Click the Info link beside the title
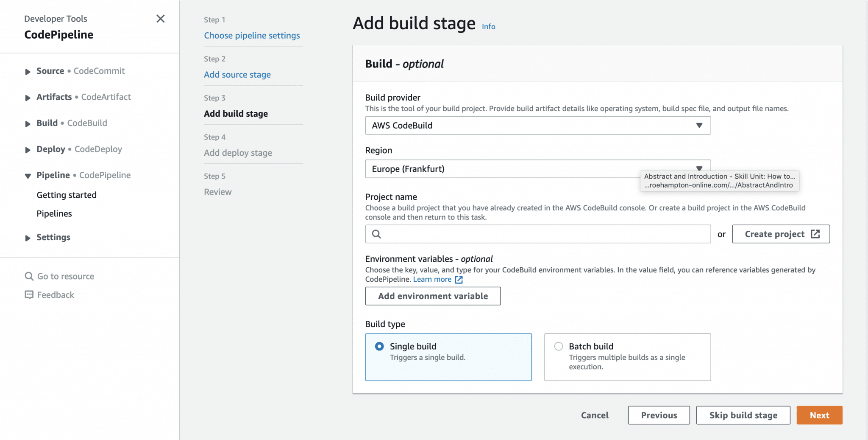 point(488,26)
